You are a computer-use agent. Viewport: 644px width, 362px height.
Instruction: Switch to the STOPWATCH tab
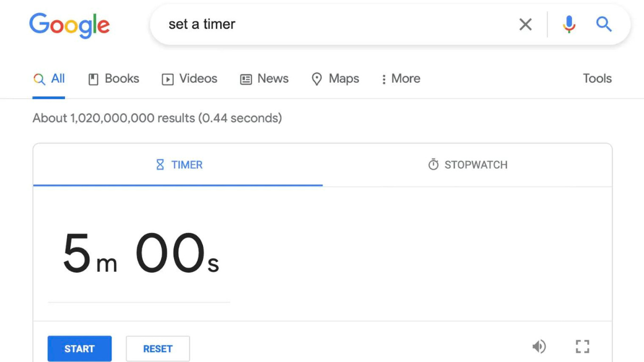point(467,164)
